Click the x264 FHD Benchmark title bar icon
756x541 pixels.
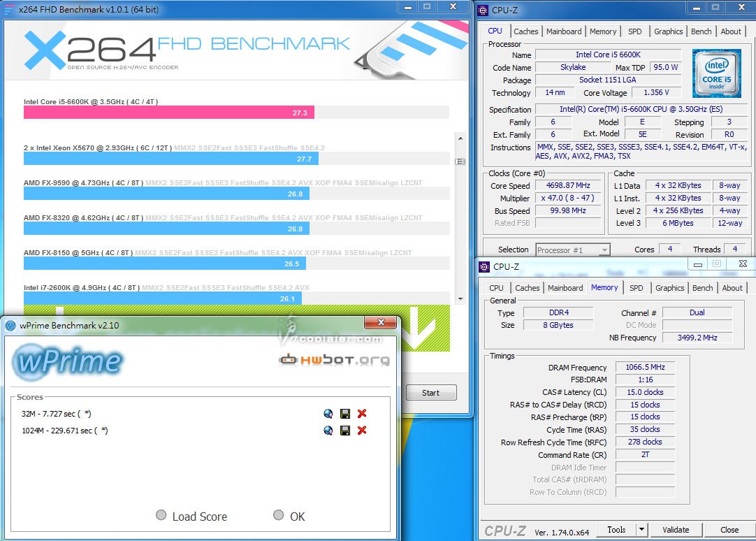[x=9, y=10]
